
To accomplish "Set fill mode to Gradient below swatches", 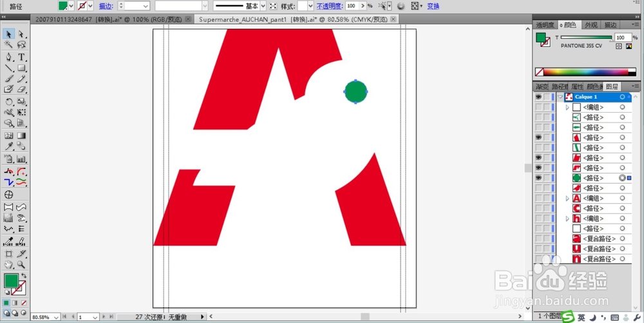I will click(x=15, y=303).
